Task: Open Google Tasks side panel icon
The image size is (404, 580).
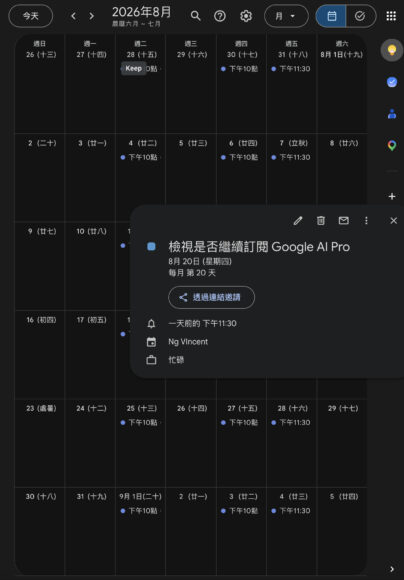Action: coord(392,82)
